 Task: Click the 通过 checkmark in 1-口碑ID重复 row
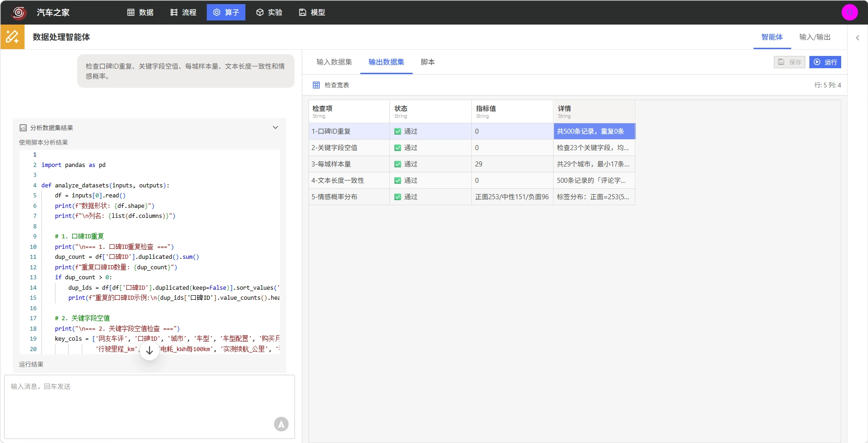click(x=398, y=131)
